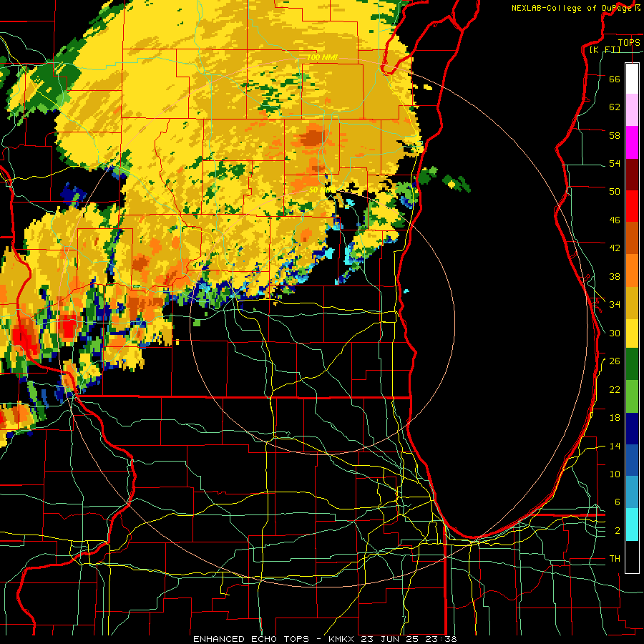
Task: Click the 23:38 timestamp text
Action: coord(439,639)
